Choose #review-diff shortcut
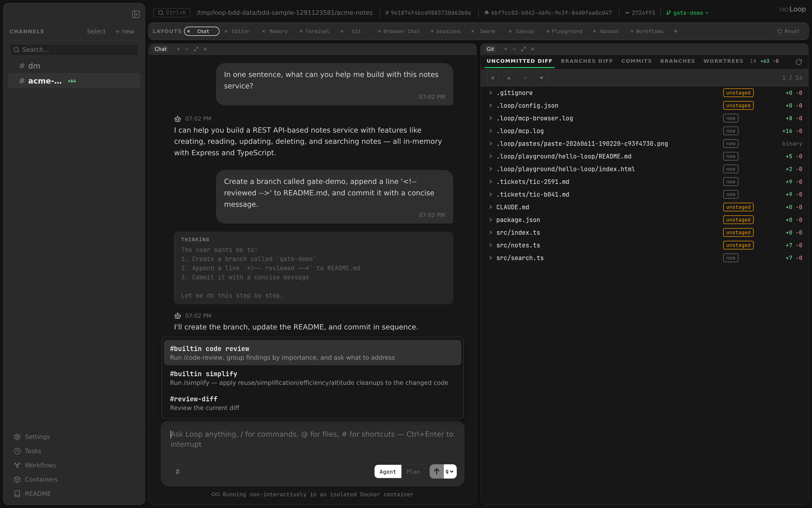 point(312,403)
